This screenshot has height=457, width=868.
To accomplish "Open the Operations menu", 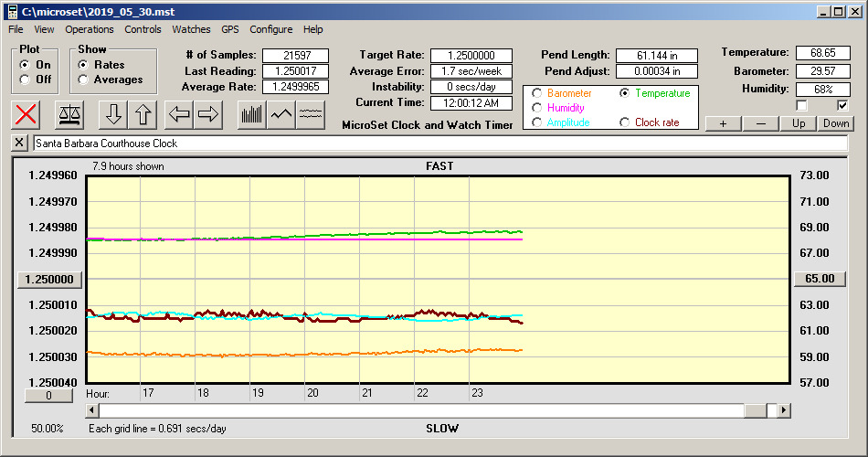I will pos(90,29).
